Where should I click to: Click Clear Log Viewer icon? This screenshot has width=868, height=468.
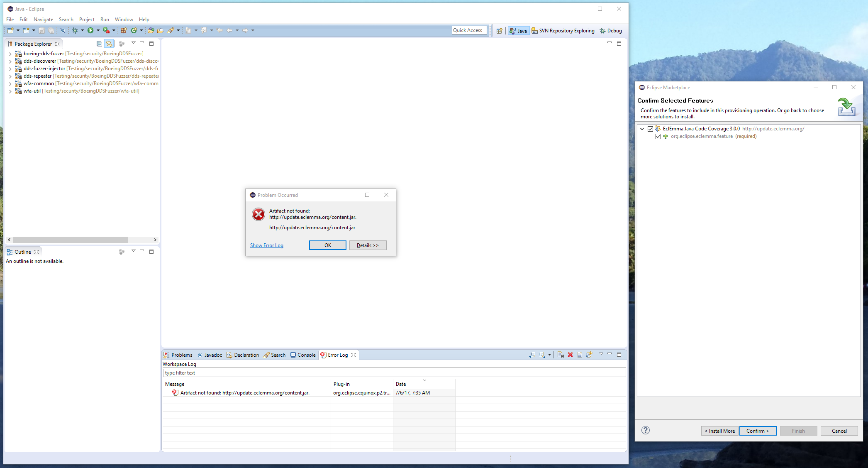pyautogui.click(x=561, y=355)
